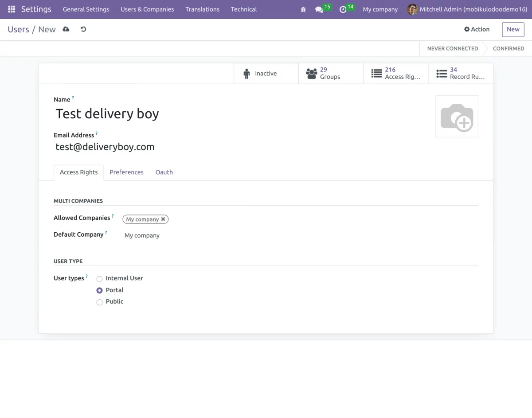Select the Public user type
Image resolution: width=532 pixels, height=418 pixels.
coord(99,302)
